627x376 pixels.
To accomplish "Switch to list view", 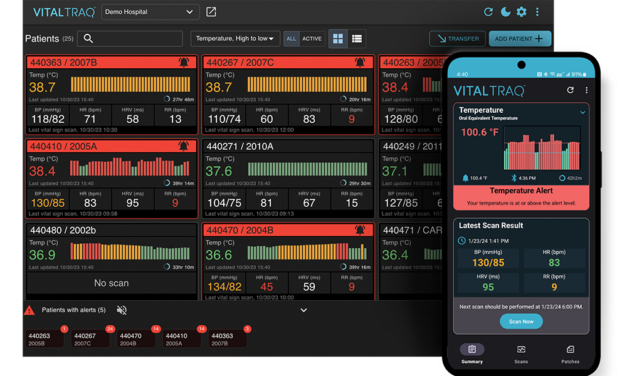I will (357, 39).
